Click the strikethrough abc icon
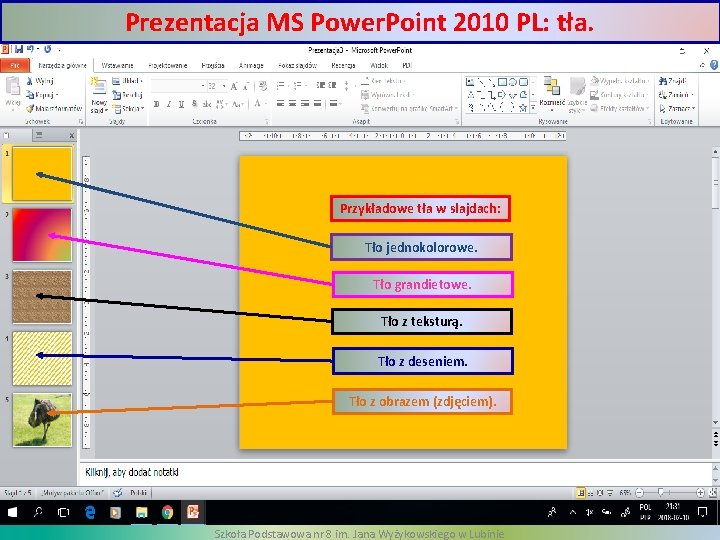This screenshot has height=540, width=720. (207, 104)
